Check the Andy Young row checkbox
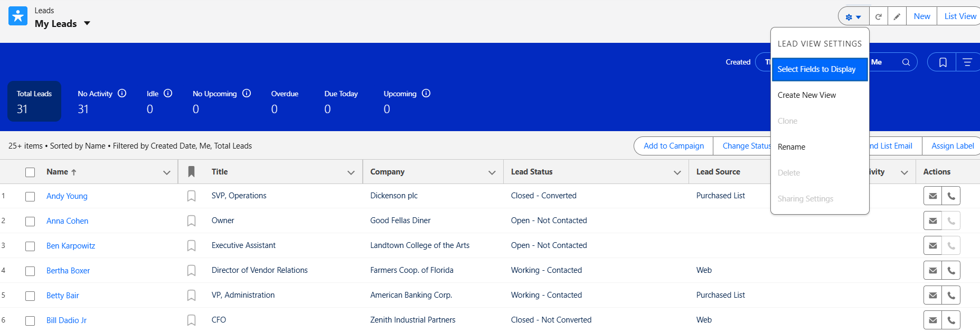980x331 pixels. (x=30, y=197)
